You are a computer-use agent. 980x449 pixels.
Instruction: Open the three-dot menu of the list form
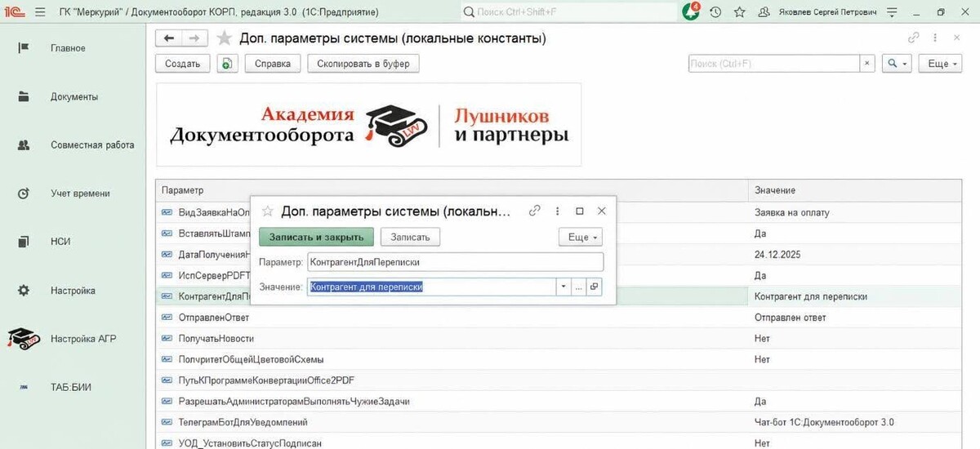935,38
